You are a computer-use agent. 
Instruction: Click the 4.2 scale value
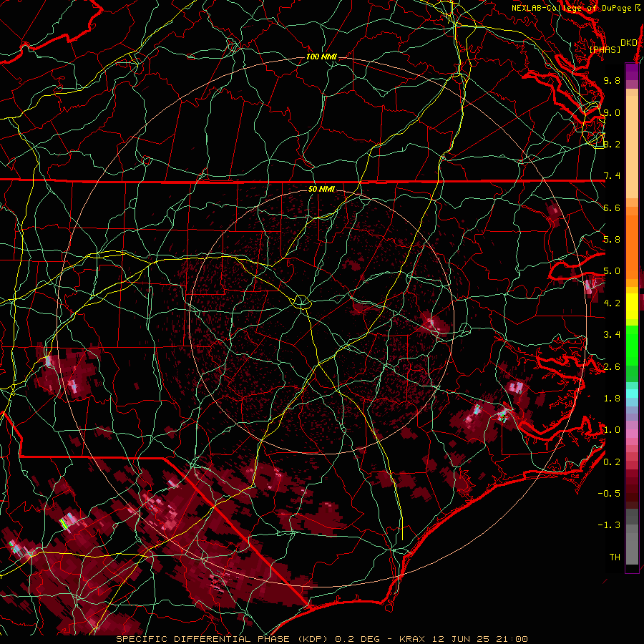coord(612,303)
